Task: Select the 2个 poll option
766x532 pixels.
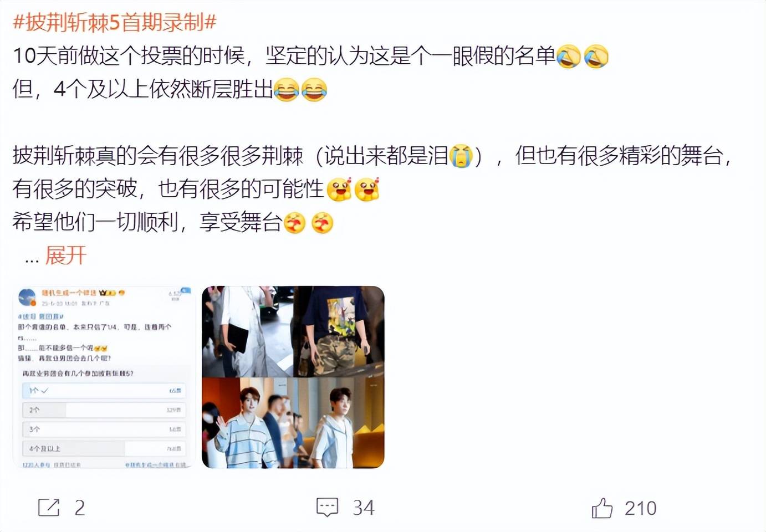Action: (104, 410)
